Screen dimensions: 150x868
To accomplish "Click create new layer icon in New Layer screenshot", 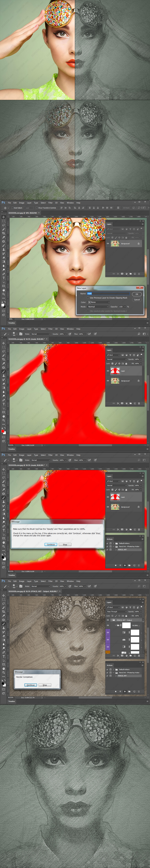I will pyautogui.click(x=135, y=274).
